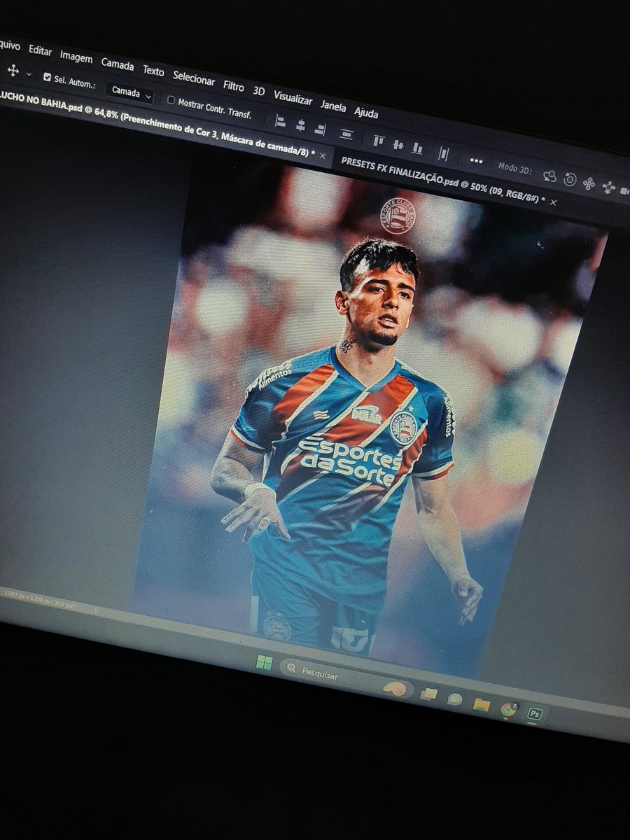630x840 pixels.
Task: Open the Windows Start button
Action: (x=264, y=662)
